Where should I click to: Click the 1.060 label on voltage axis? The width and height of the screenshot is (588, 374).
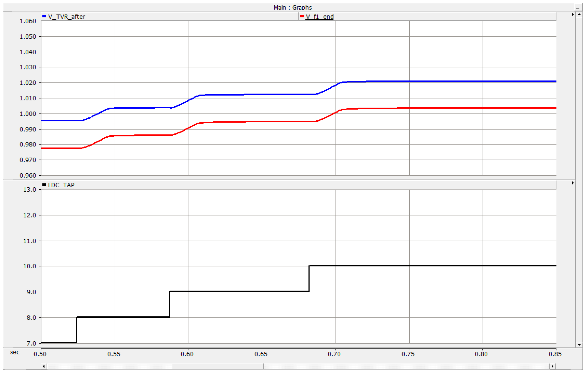click(28, 21)
